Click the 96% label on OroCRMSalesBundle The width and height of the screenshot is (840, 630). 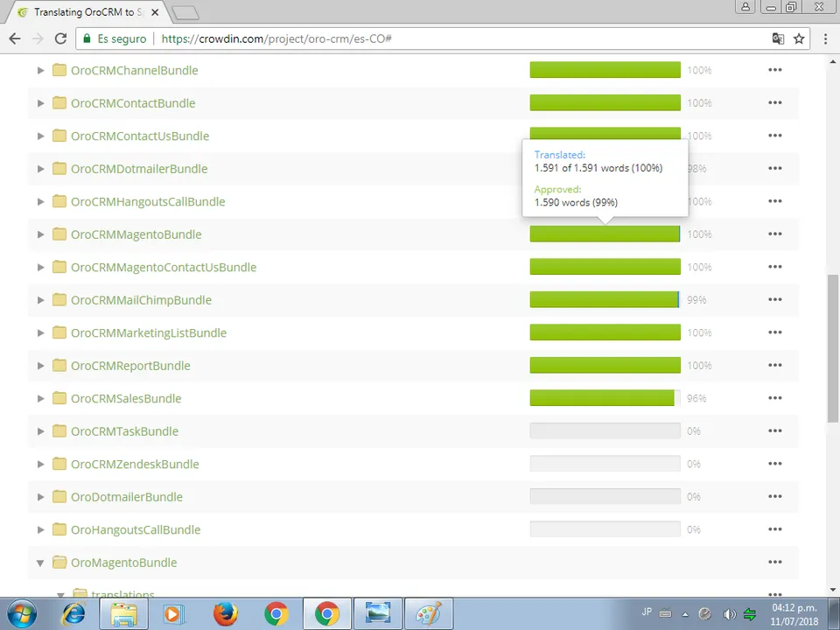[x=696, y=399]
